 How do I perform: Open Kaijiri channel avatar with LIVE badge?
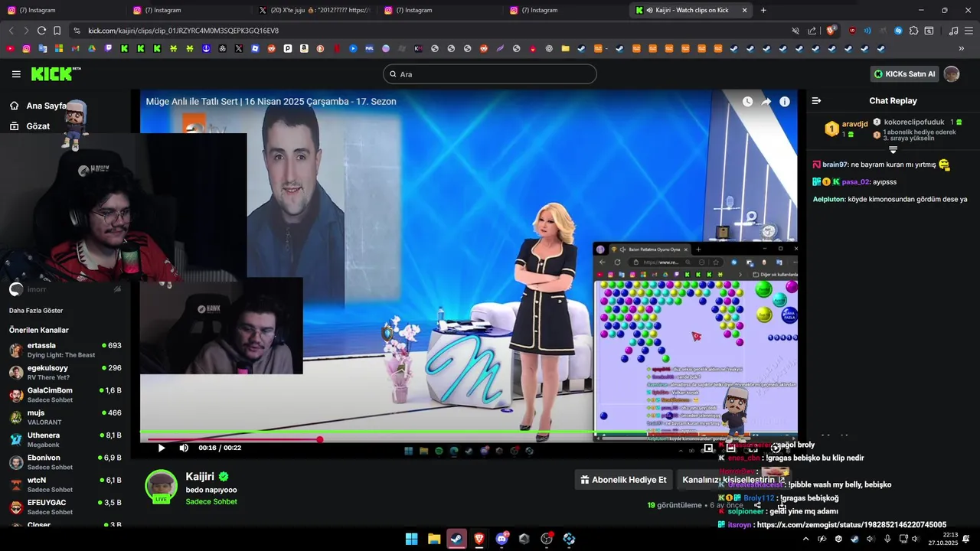pos(161,487)
